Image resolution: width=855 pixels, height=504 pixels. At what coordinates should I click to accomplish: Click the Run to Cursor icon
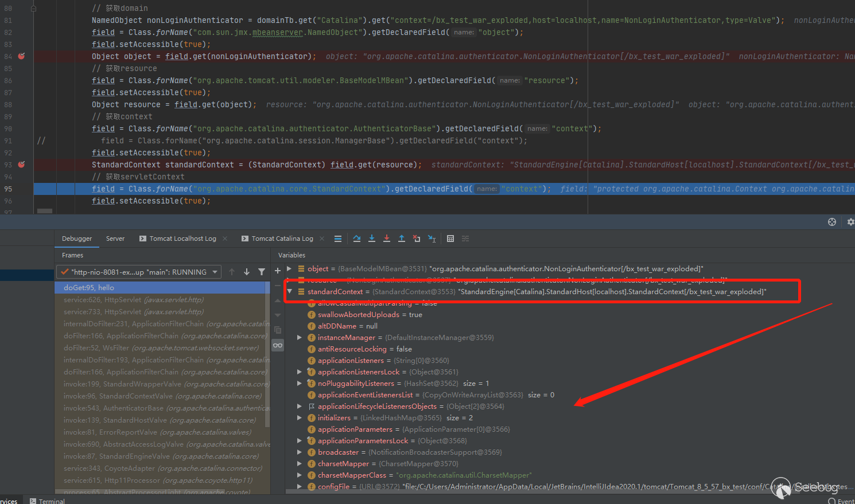[x=432, y=239]
